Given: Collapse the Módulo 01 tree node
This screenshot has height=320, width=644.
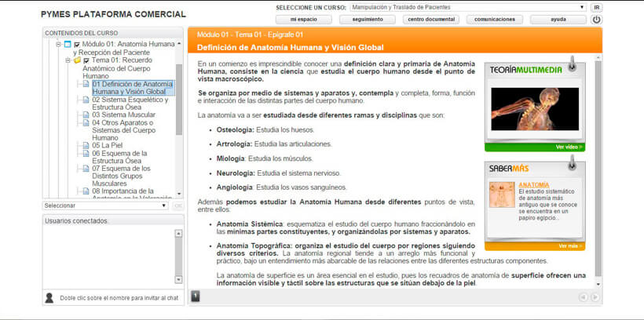Looking at the screenshot, I should point(58,44).
